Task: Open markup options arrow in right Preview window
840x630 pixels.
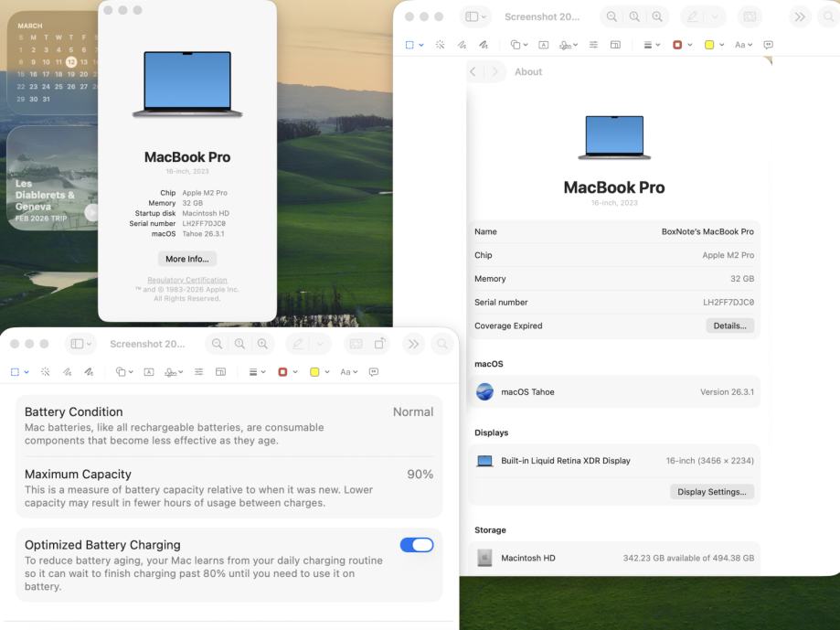Action: (715, 16)
